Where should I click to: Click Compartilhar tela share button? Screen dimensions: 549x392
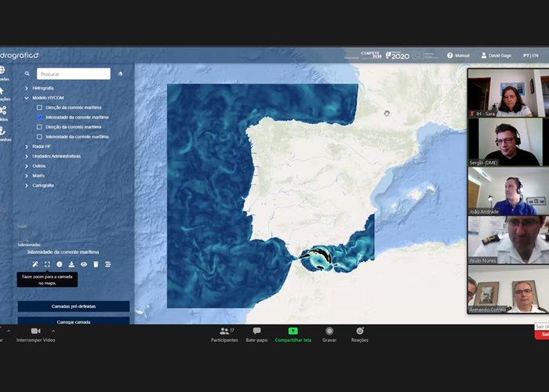click(293, 335)
